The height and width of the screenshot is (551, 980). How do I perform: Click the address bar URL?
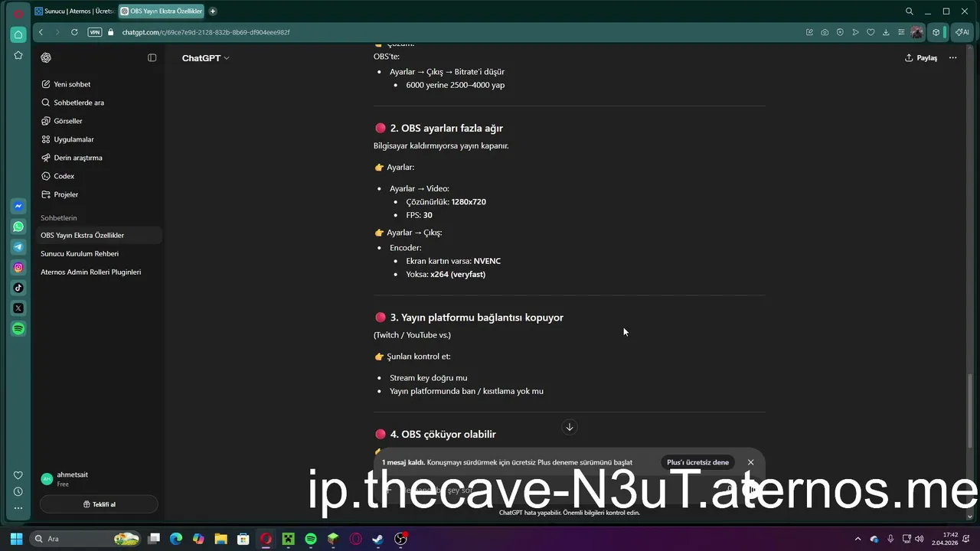click(x=206, y=32)
